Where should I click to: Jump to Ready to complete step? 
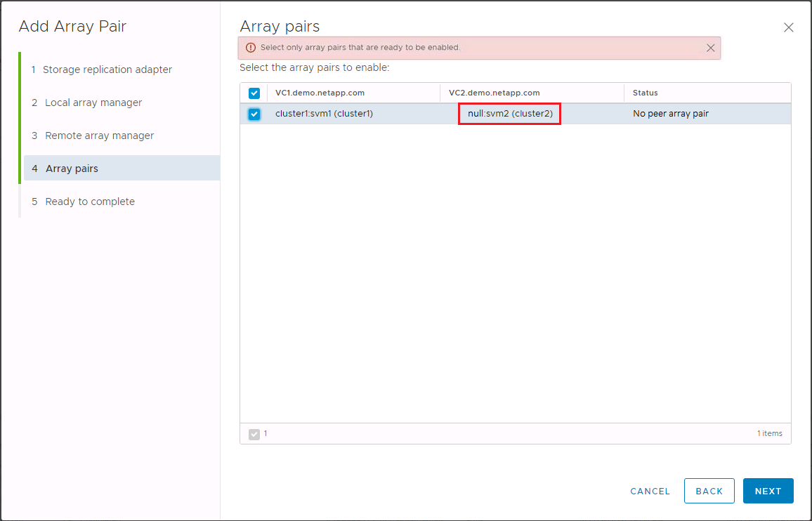click(x=90, y=201)
